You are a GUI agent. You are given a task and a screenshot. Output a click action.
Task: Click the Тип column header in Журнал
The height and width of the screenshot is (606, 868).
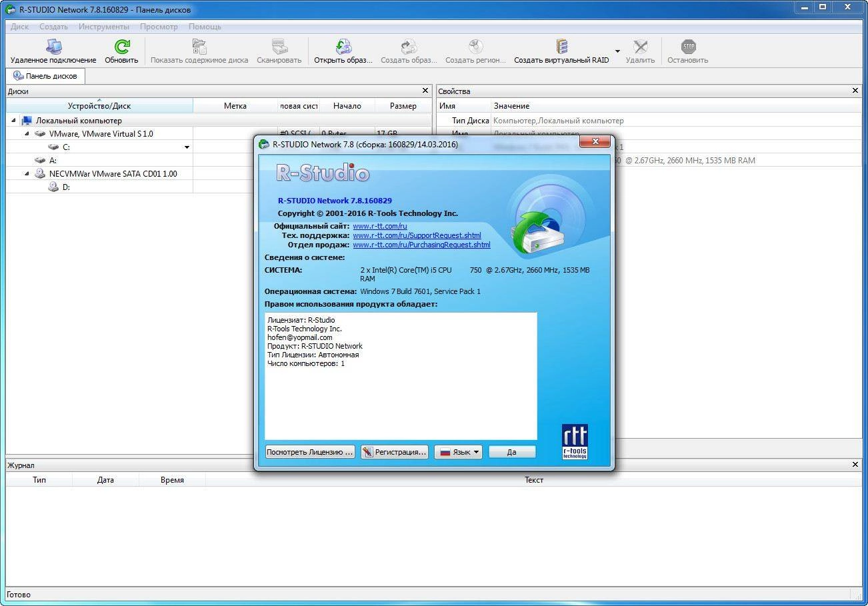[x=39, y=480]
